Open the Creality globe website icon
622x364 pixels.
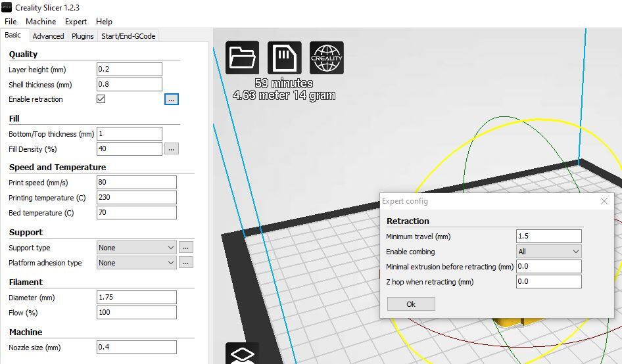(x=327, y=58)
